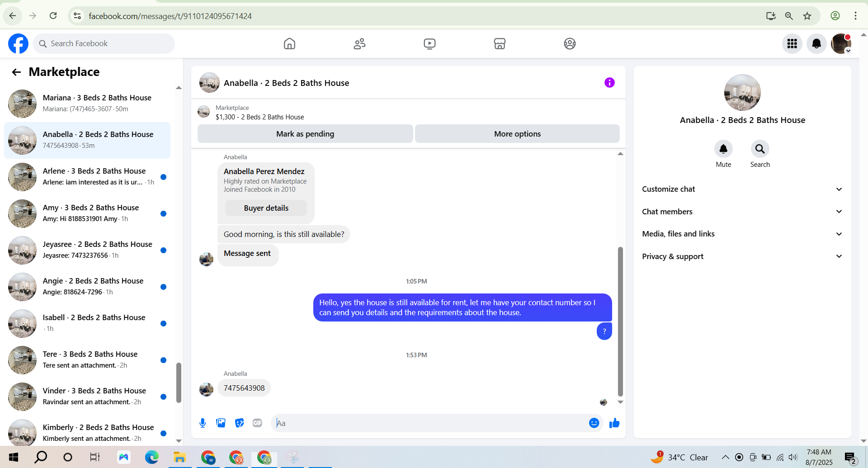The height and width of the screenshot is (468, 868).
Task: Click the conversation list scrollbar thumb
Action: point(179,383)
